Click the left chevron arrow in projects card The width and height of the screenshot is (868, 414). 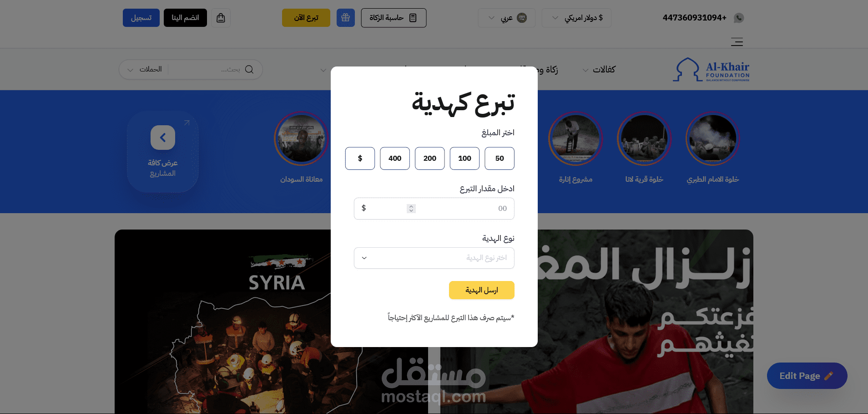coord(163,138)
